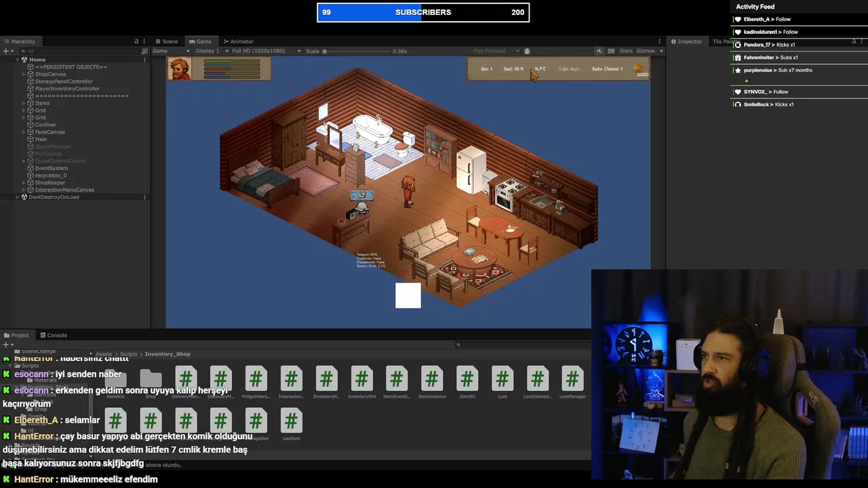Open the Interaction script file
868x488 pixels.
[x=291, y=383]
